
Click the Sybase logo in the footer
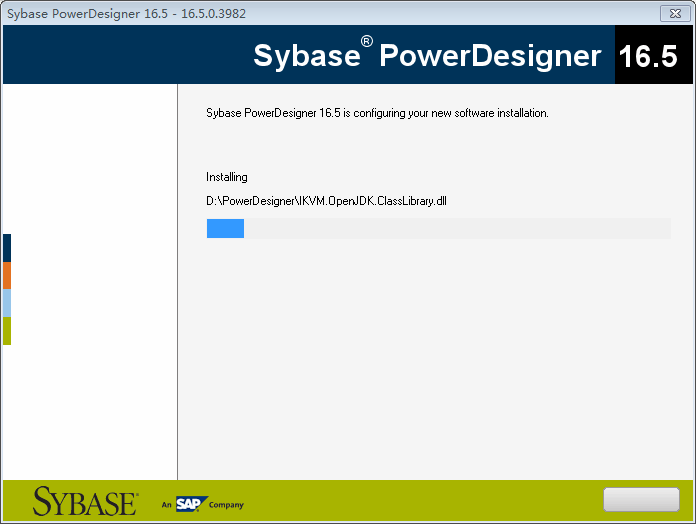(x=85, y=501)
